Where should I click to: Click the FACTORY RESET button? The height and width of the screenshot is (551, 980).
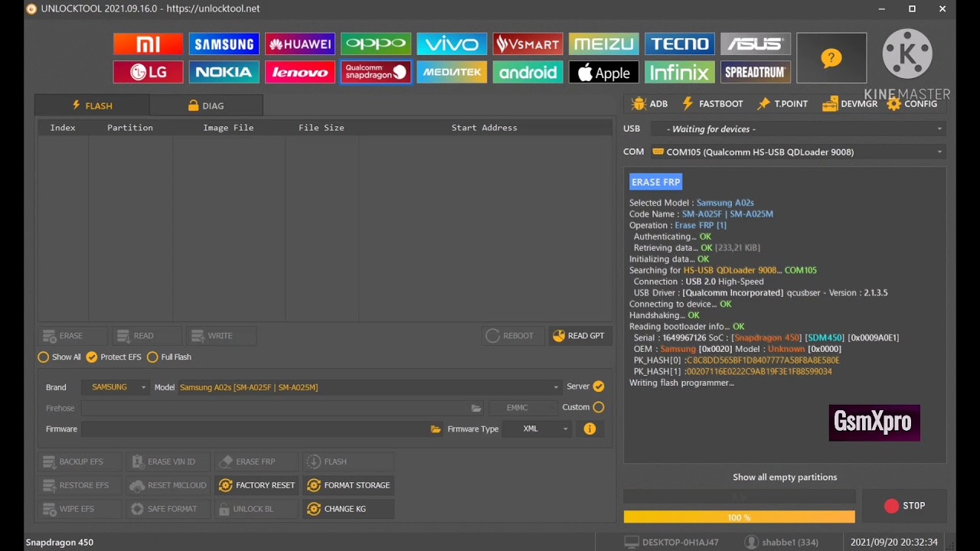[x=256, y=485]
